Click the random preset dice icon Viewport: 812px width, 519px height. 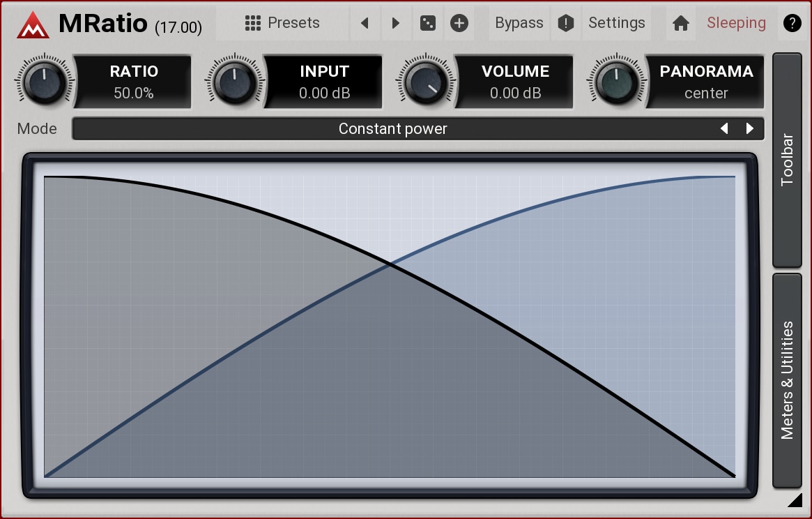click(427, 23)
